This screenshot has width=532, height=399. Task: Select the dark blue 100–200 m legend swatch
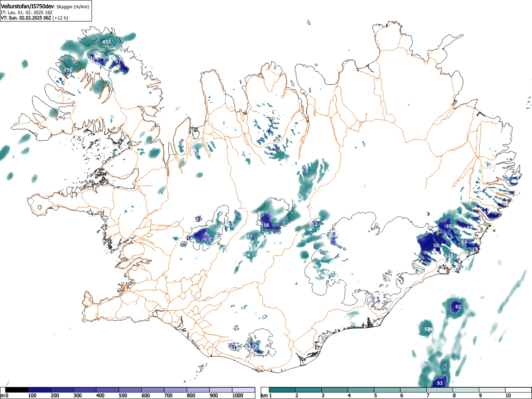click(x=39, y=390)
